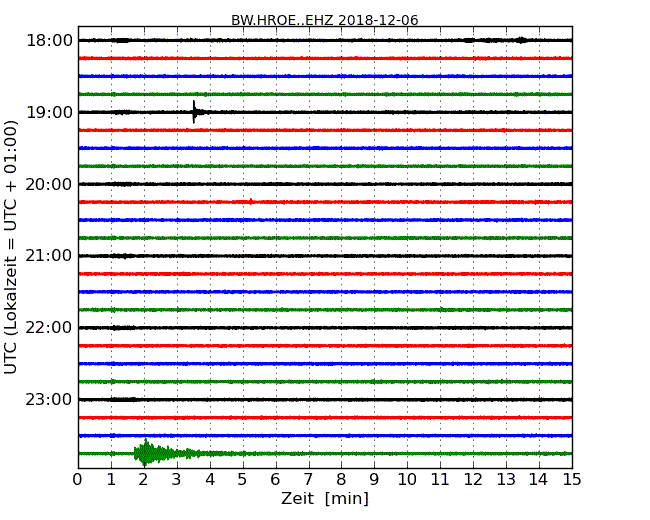Click x-axis tick label 6
Image resolution: width=650 pixels, height=520 pixels.
point(275,479)
